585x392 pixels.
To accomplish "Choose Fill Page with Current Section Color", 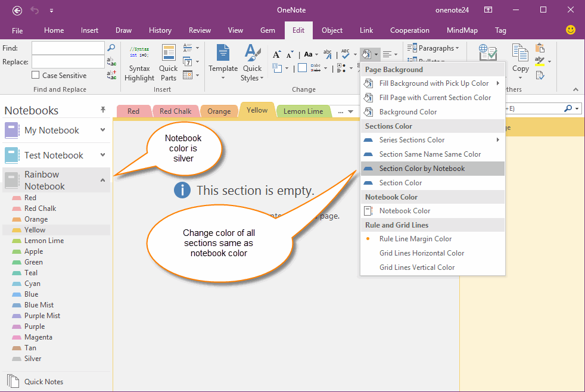I will click(432, 98).
